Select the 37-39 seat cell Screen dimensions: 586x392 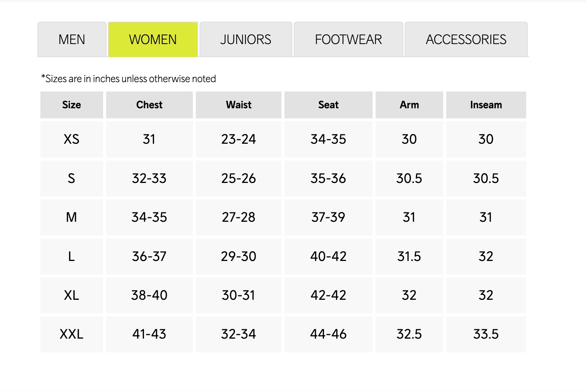(328, 217)
